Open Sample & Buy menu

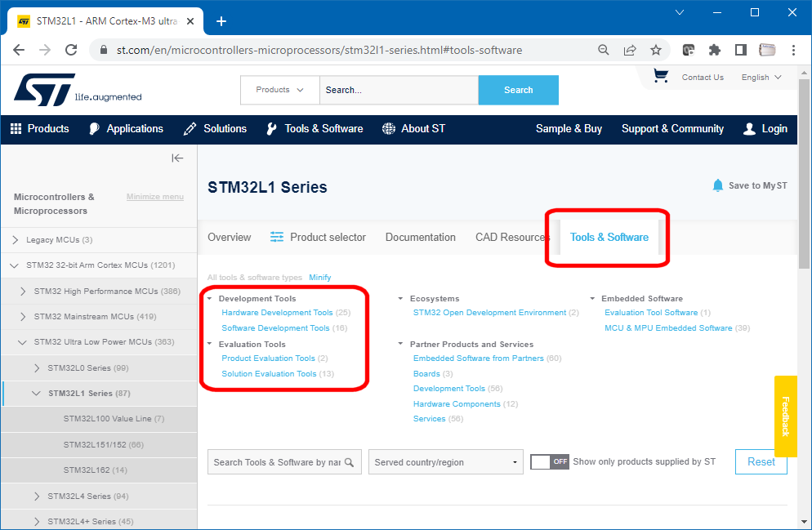point(569,129)
